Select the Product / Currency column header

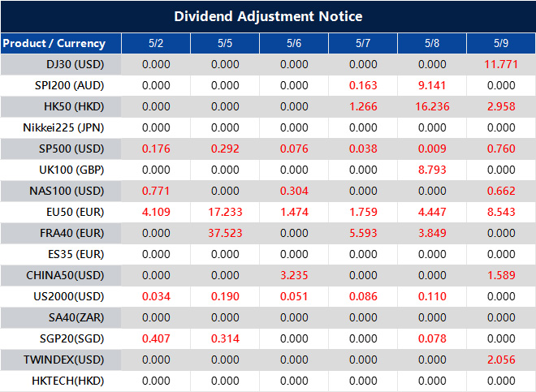(x=54, y=43)
